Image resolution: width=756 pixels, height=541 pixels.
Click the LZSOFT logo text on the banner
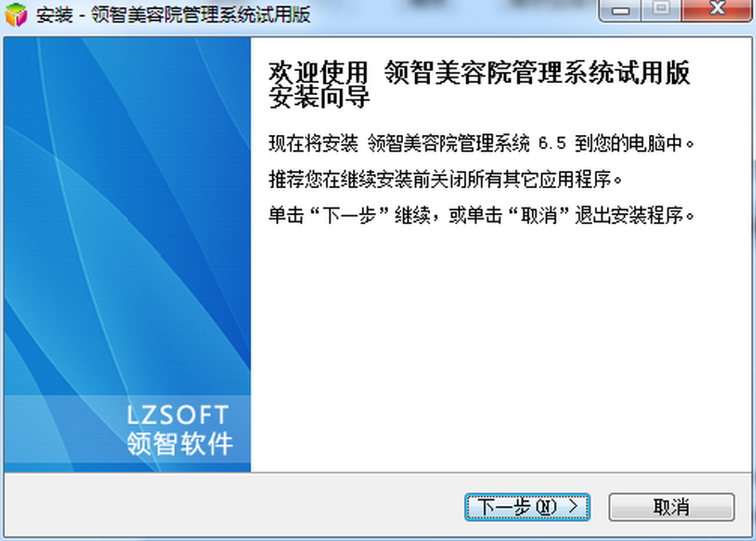[178, 416]
